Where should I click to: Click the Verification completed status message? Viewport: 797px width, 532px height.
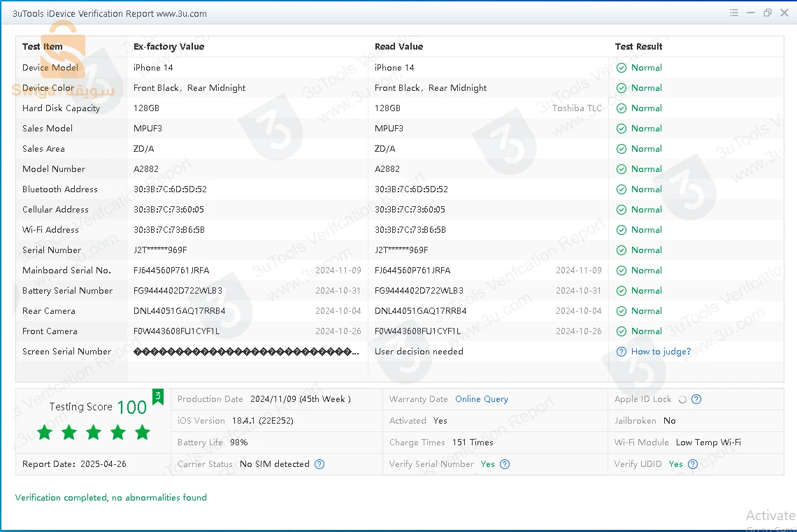(110, 498)
